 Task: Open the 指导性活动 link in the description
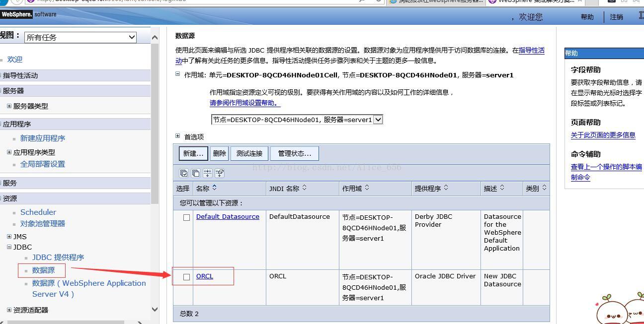click(x=532, y=50)
